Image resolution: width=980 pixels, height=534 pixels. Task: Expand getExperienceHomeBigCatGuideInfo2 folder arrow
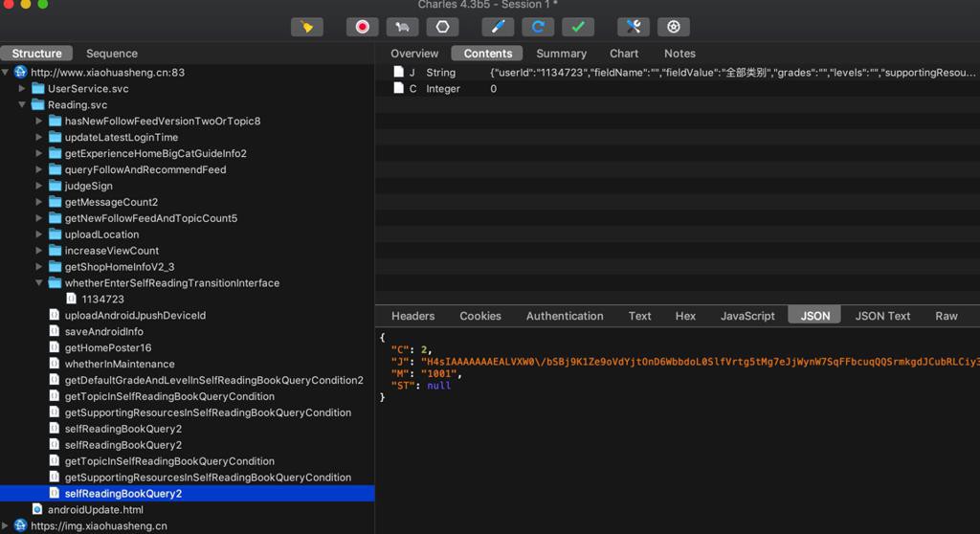pos(38,153)
